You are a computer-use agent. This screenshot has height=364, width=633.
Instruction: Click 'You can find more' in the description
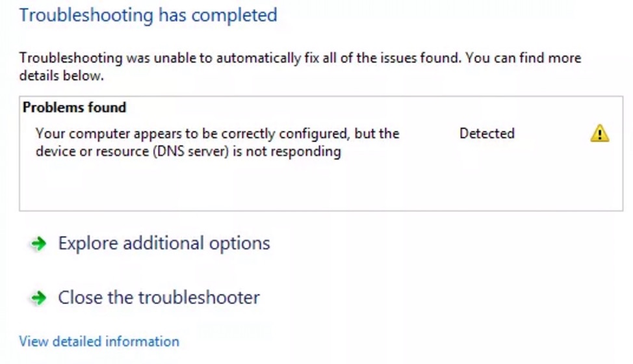click(x=523, y=58)
